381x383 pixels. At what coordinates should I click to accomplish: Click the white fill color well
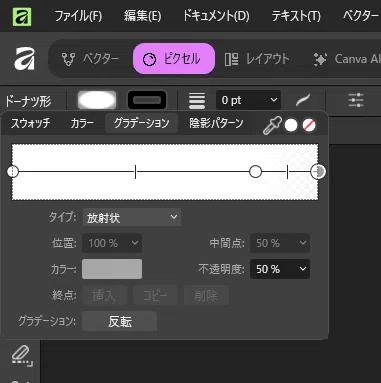[x=97, y=100]
